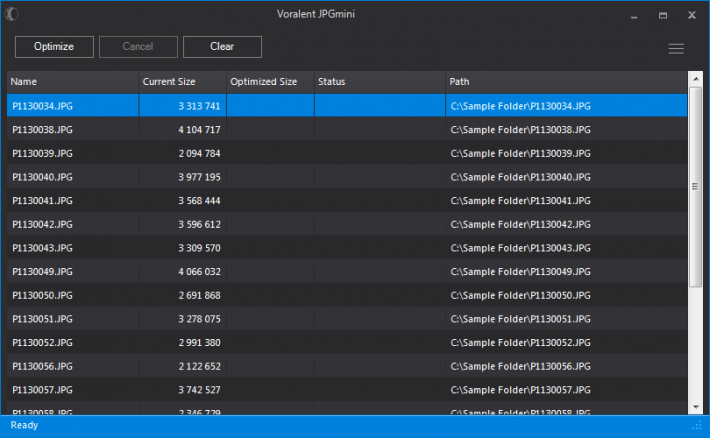
Task: Click the Path column header
Action: point(566,82)
